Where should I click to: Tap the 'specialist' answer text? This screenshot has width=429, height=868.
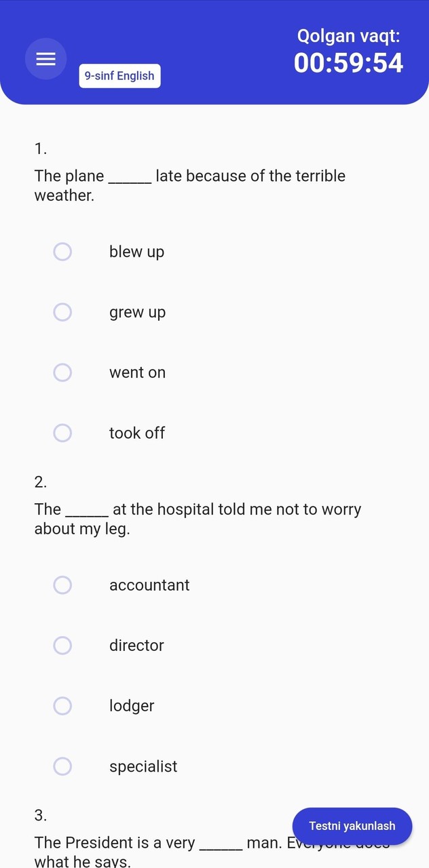click(143, 766)
